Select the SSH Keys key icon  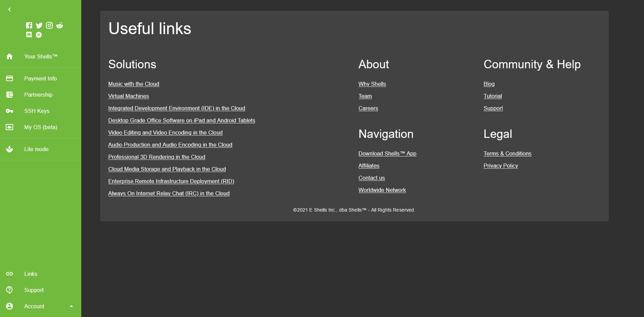pos(9,111)
